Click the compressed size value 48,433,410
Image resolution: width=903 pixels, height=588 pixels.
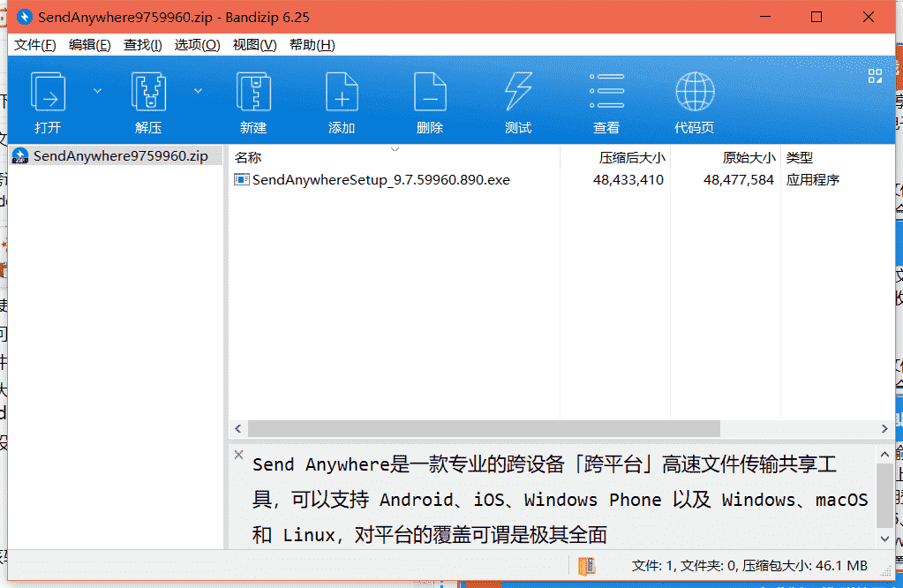tap(628, 180)
